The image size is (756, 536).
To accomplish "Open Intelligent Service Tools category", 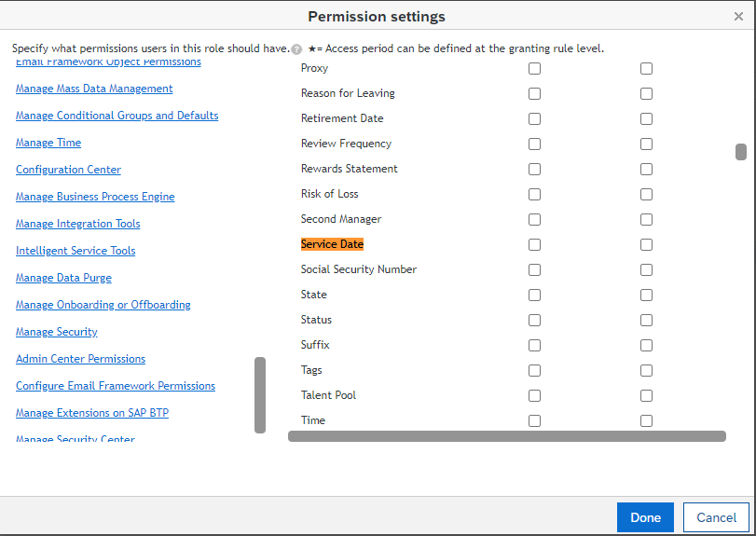I will [x=76, y=251].
